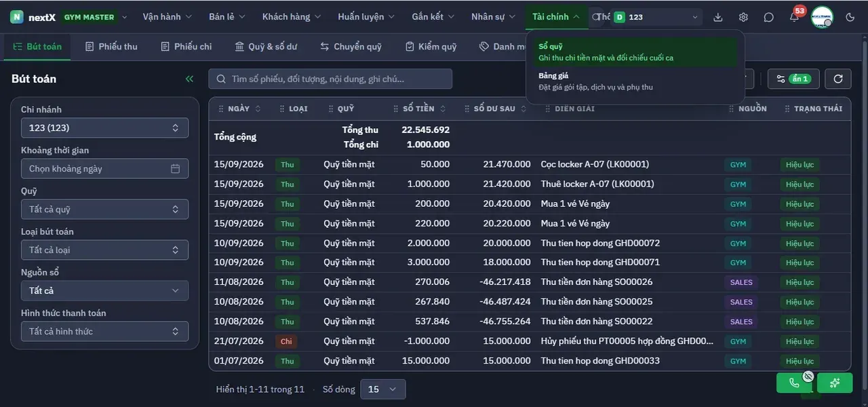Switch to the Phiếu thu tab
The width and height of the screenshot is (868, 407).
pos(111,47)
